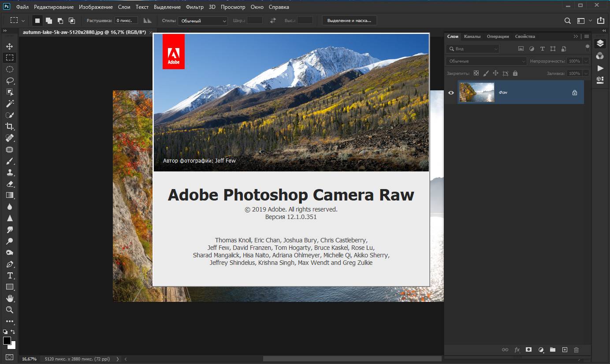Open the Редактирование menu
This screenshot has width=610, height=364.
[54, 7]
